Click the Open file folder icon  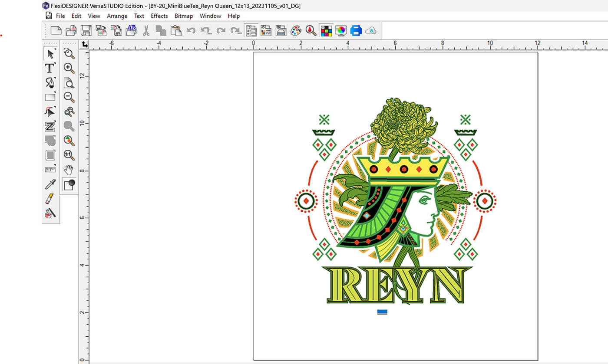(x=71, y=30)
